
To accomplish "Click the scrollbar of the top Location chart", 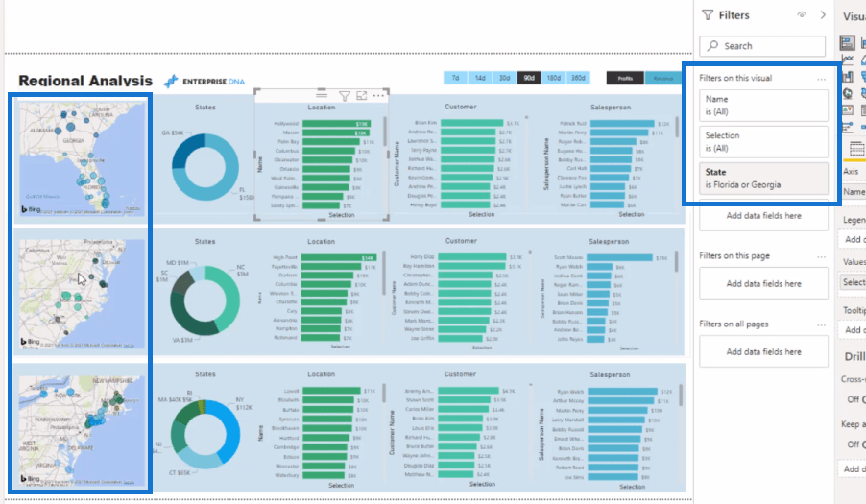I will tap(384, 132).
